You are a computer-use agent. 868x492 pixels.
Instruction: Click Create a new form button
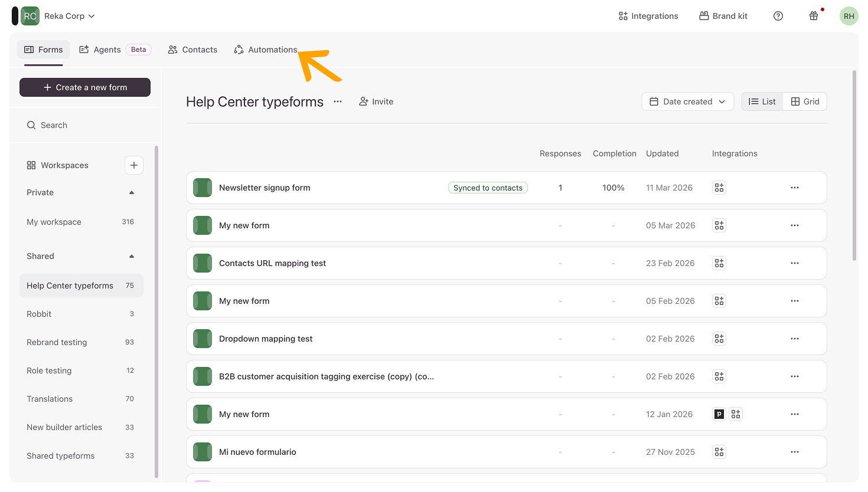coord(85,87)
